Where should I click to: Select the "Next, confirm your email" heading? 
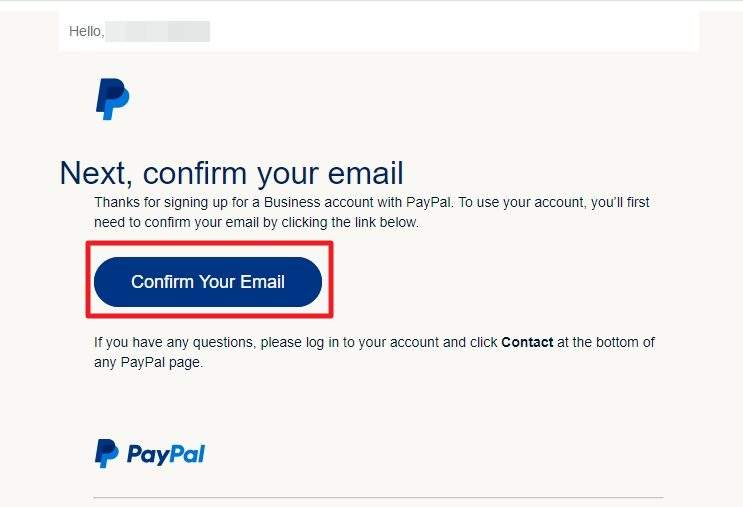(232, 173)
